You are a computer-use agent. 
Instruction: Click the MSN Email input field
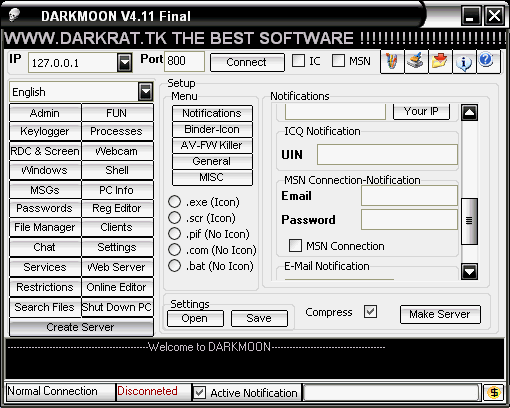409,196
